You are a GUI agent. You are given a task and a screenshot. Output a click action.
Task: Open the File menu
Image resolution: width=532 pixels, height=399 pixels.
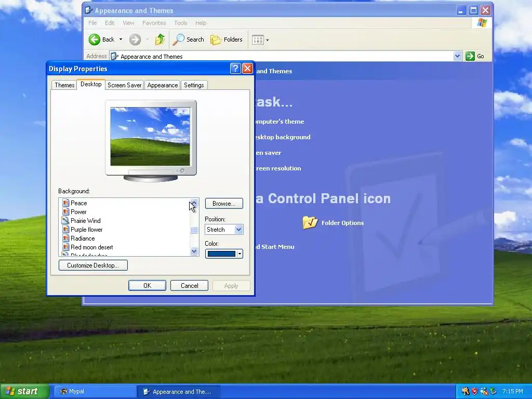pyautogui.click(x=92, y=23)
